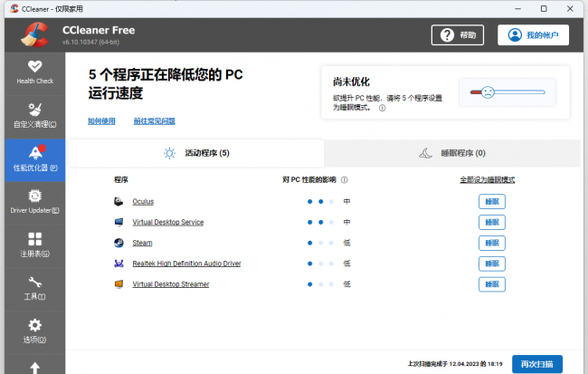
Task: Click info icon beside PC performance impact header
Action: point(345,180)
